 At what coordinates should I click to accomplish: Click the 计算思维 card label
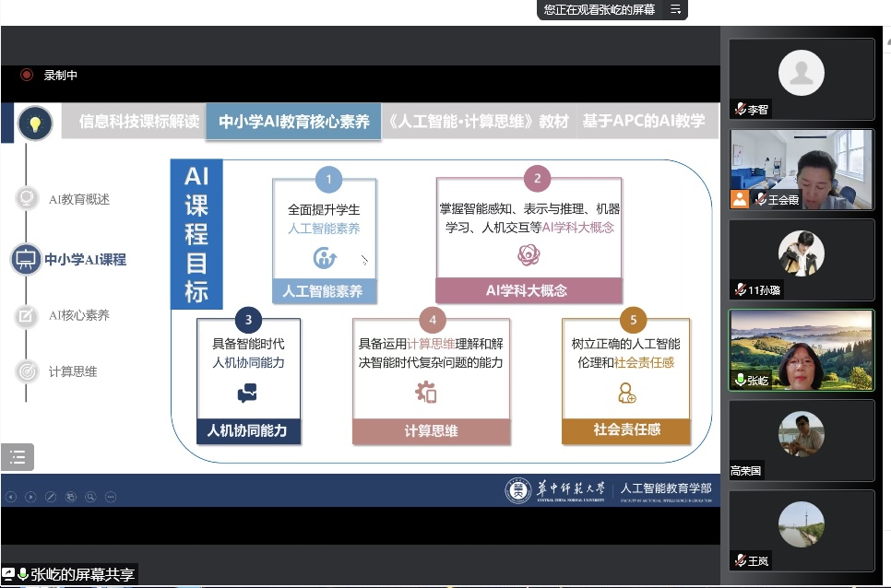click(431, 430)
